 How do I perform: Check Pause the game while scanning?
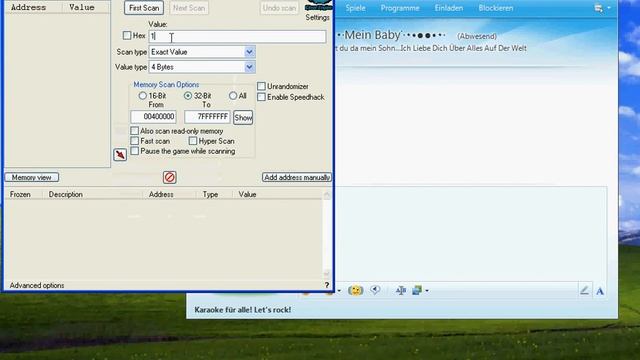click(x=134, y=151)
